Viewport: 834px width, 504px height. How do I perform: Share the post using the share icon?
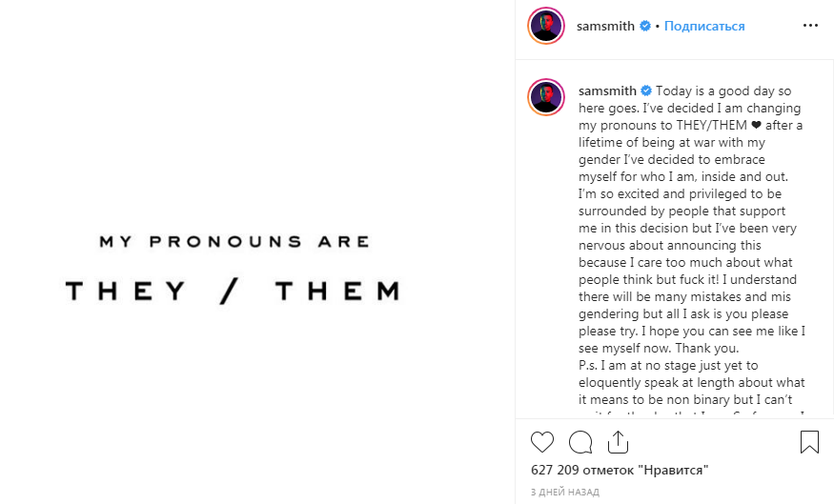coord(617,442)
